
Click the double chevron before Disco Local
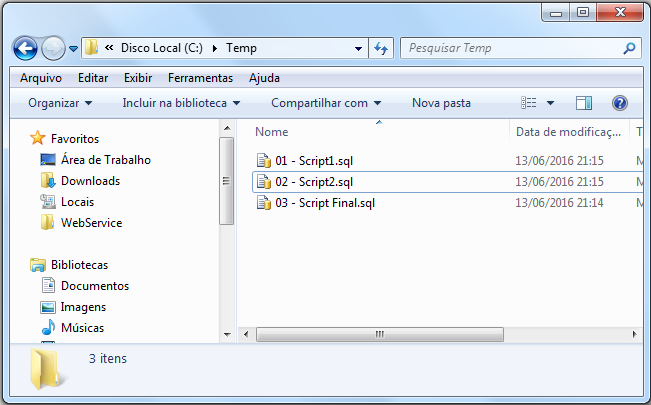[109, 48]
